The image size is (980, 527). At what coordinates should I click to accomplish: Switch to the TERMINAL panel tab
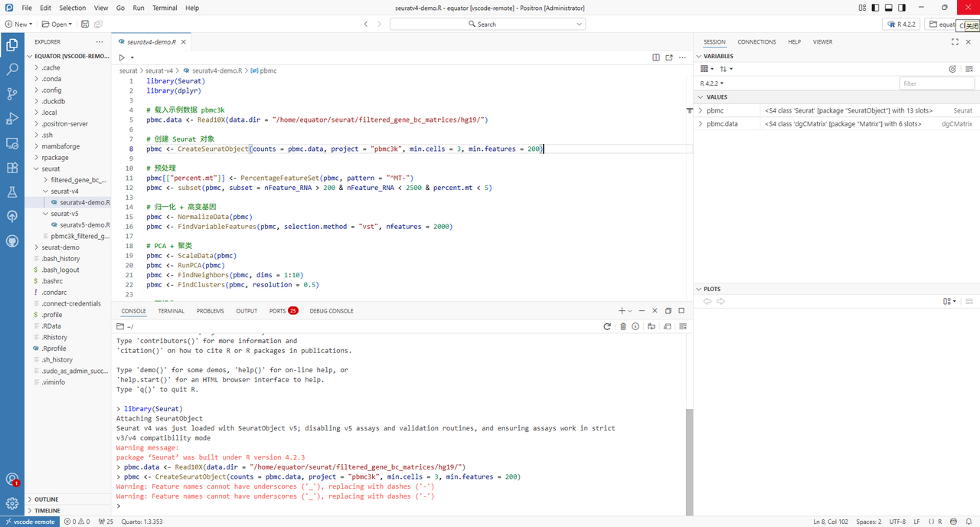pos(171,311)
